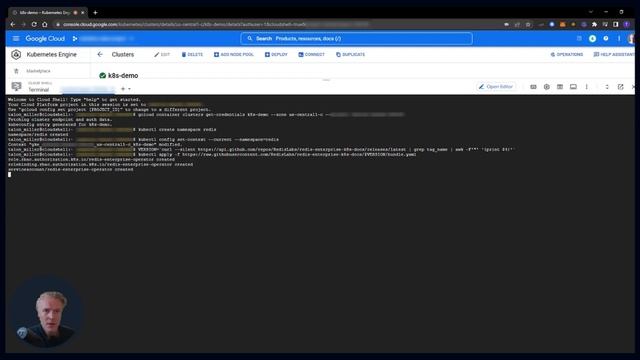This screenshot has height=360, width=640.
Task: Focus the Search products and resources field
Action: click(x=356, y=38)
